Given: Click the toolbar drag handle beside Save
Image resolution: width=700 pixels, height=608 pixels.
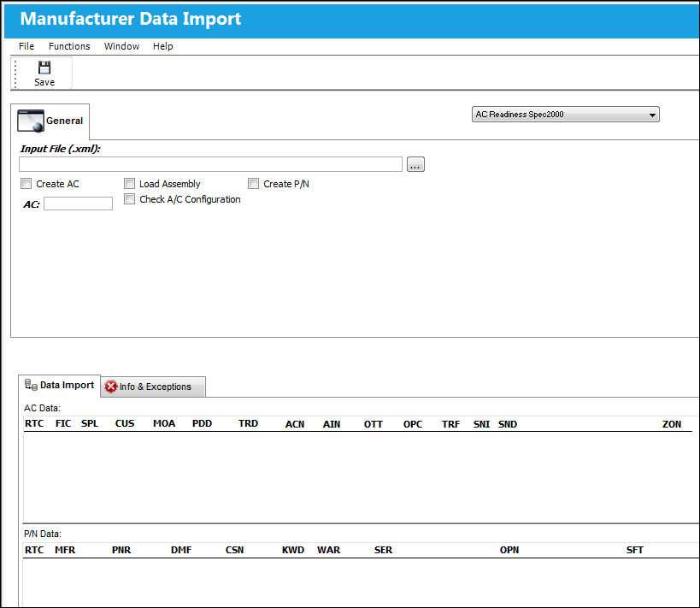Looking at the screenshot, I should click(15, 74).
